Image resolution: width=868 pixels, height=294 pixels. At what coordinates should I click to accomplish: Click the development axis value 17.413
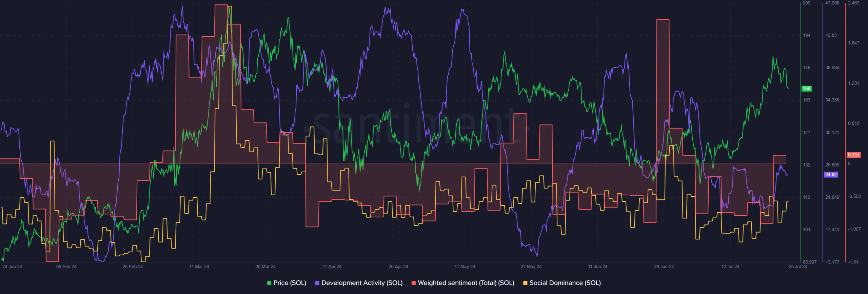(832, 230)
